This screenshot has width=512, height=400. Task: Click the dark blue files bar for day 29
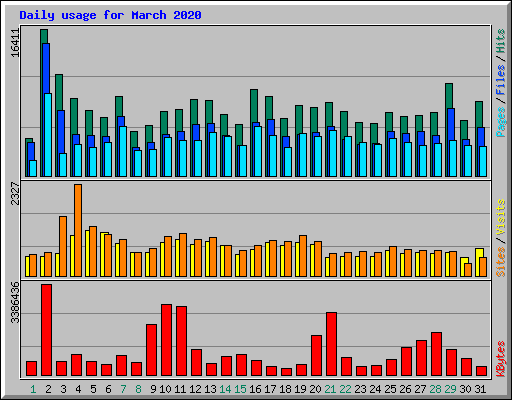coord(451,124)
